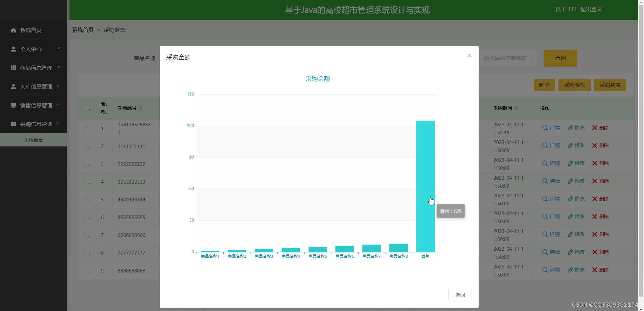Click the 采购数量 chart button
The width and height of the screenshot is (644, 311).
pos(610,85)
